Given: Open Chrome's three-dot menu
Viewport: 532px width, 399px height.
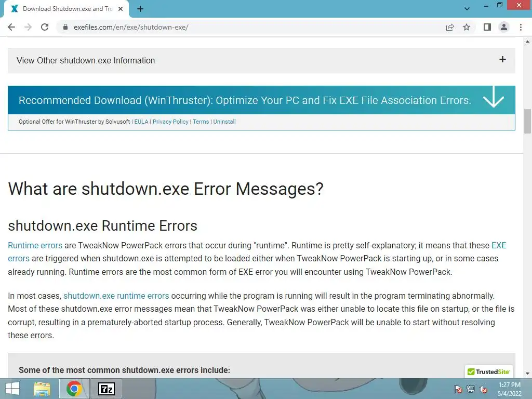Looking at the screenshot, I should pos(521,27).
